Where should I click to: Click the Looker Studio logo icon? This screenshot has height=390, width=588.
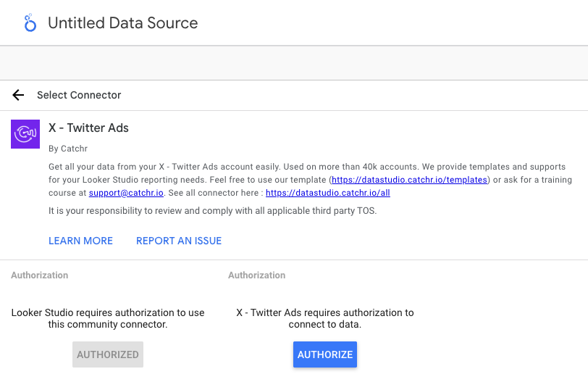[30, 23]
